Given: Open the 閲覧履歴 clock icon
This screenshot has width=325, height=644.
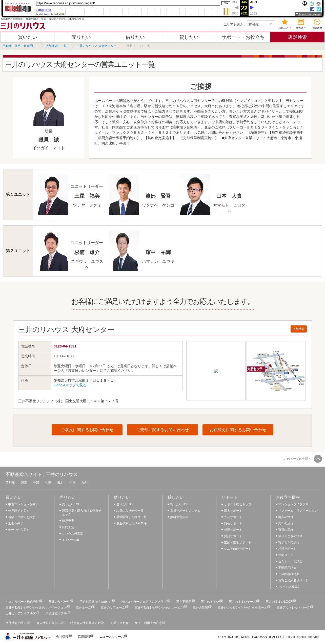Looking at the screenshot, I should point(317,22).
